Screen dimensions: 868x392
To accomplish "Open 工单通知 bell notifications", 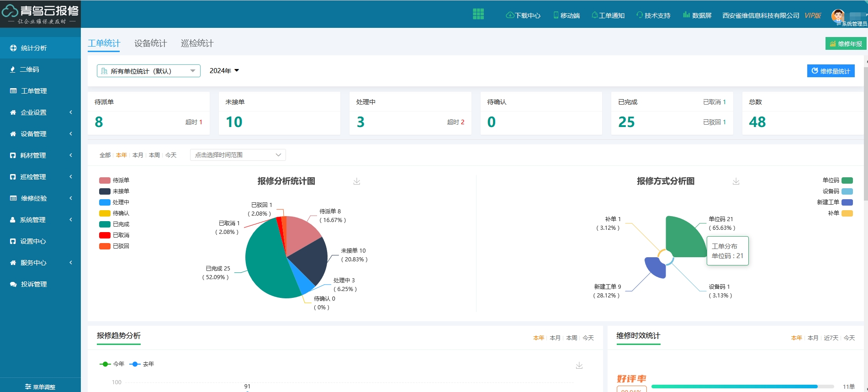I will [x=594, y=15].
